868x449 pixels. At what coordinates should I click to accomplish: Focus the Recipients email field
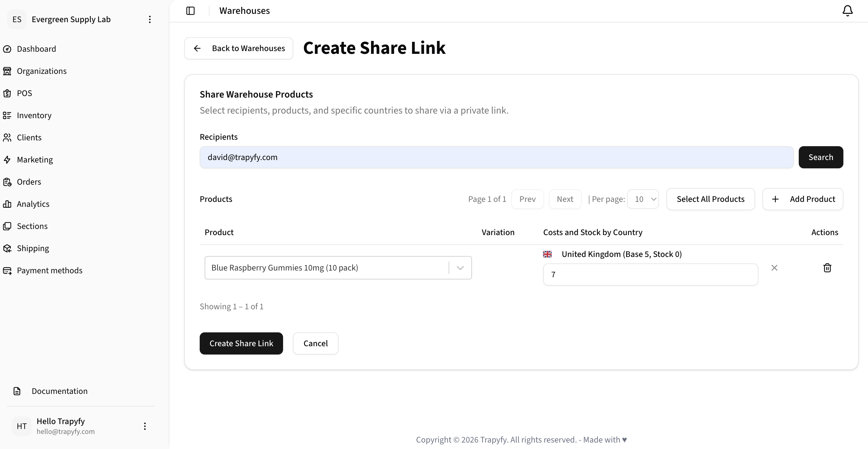pos(496,158)
